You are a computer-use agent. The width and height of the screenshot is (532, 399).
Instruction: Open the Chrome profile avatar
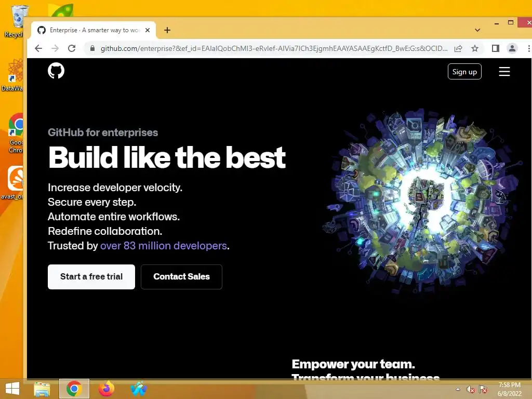coord(512,48)
